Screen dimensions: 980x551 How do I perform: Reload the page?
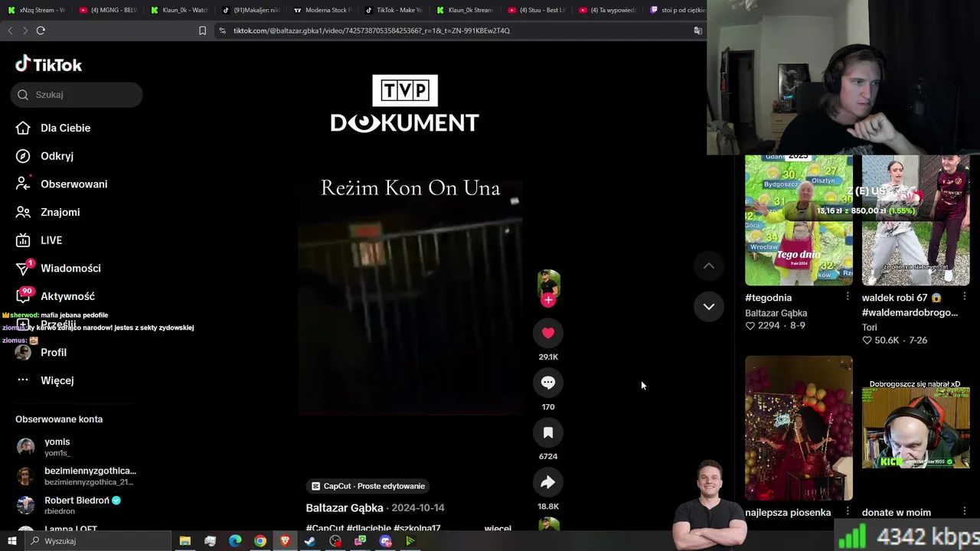pos(41,31)
